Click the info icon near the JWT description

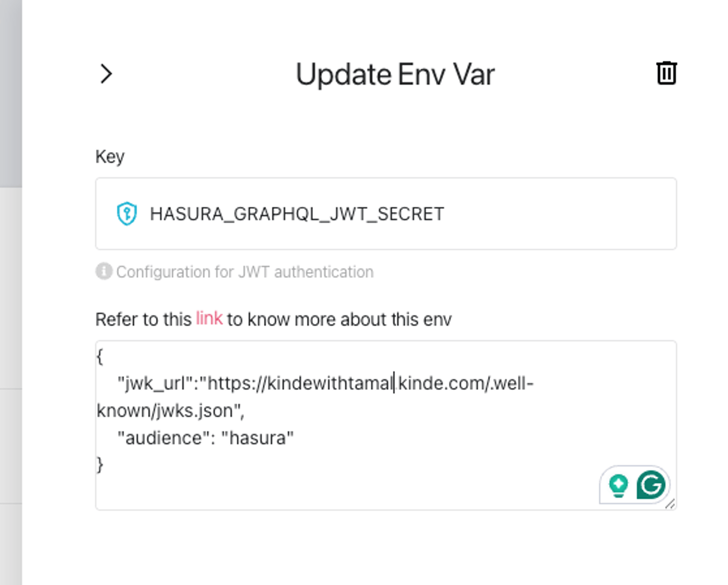tap(103, 271)
